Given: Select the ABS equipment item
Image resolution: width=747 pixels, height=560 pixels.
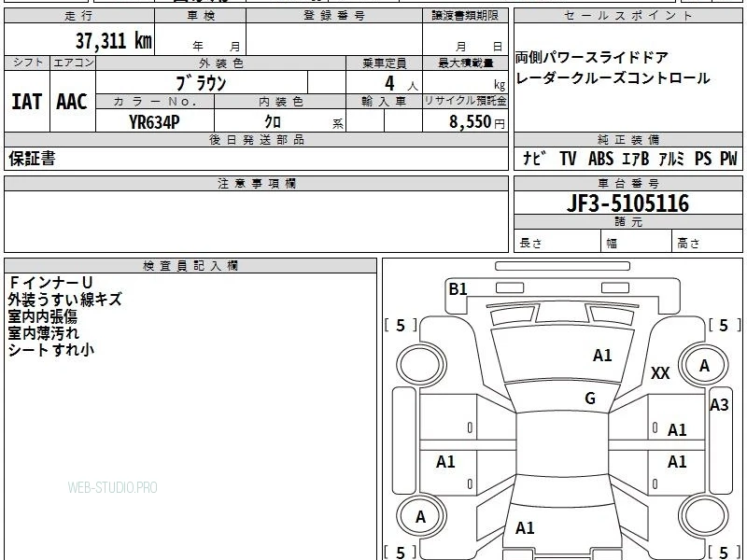Looking at the screenshot, I should point(600,158).
